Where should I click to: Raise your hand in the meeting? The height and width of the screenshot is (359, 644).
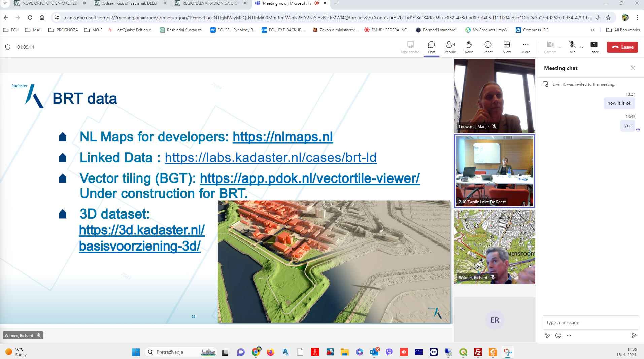(x=469, y=47)
